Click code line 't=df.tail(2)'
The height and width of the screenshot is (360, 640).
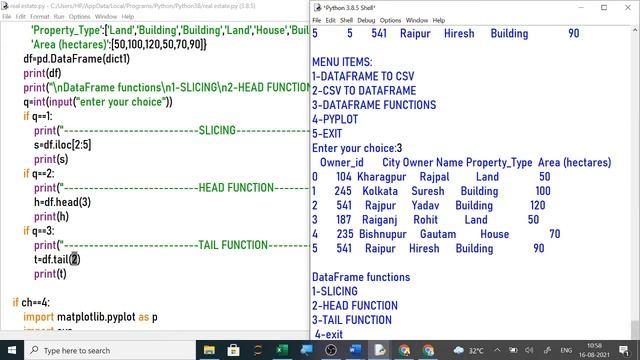pyautogui.click(x=57, y=260)
